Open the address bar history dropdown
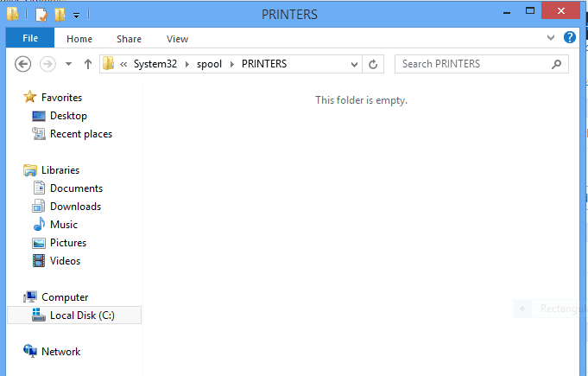Image resolution: width=588 pixels, height=376 pixels. click(x=354, y=64)
